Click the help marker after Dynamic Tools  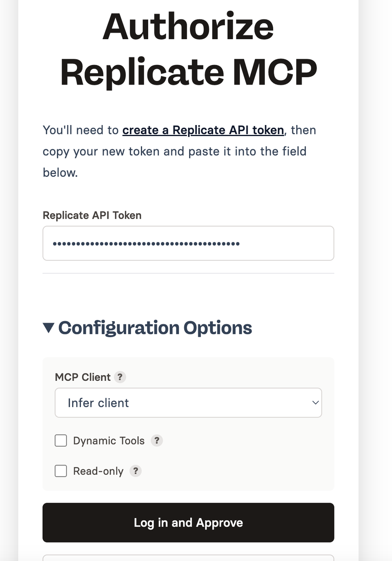click(x=157, y=440)
